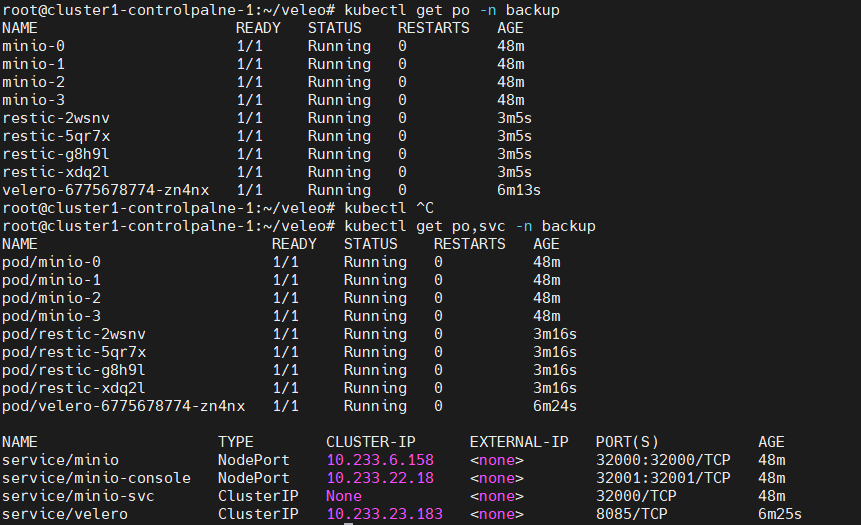
Task: Click the service/minio-svc name
Action: coord(79,496)
